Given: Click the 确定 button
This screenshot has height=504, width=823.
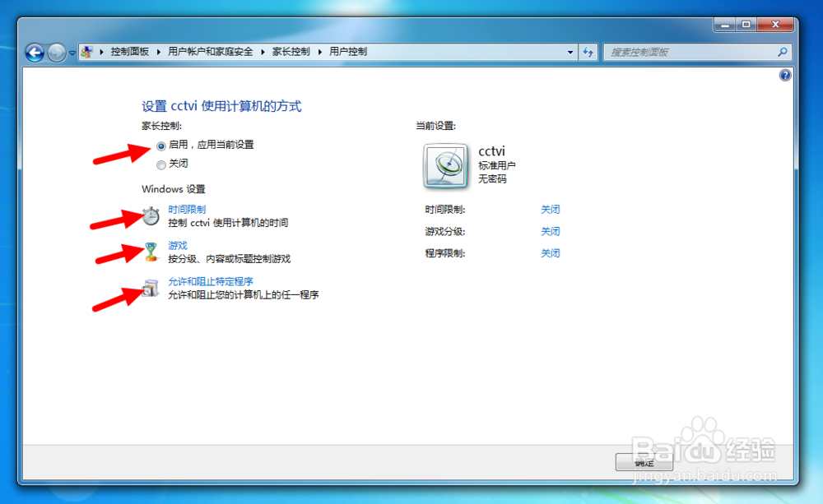Looking at the screenshot, I should click(x=644, y=463).
